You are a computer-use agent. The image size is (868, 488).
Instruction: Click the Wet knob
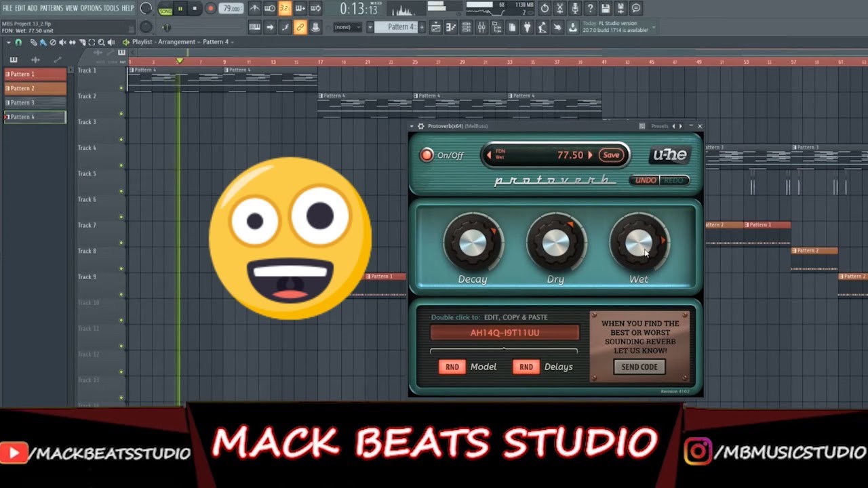coord(638,243)
